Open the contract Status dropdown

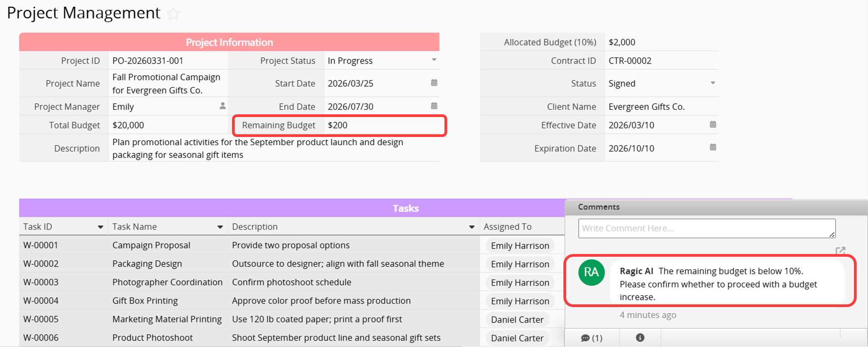(x=713, y=83)
